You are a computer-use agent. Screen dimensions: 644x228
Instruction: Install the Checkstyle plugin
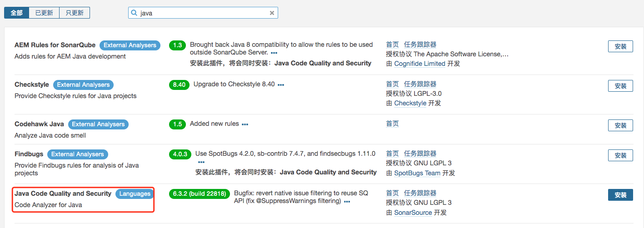(x=620, y=86)
